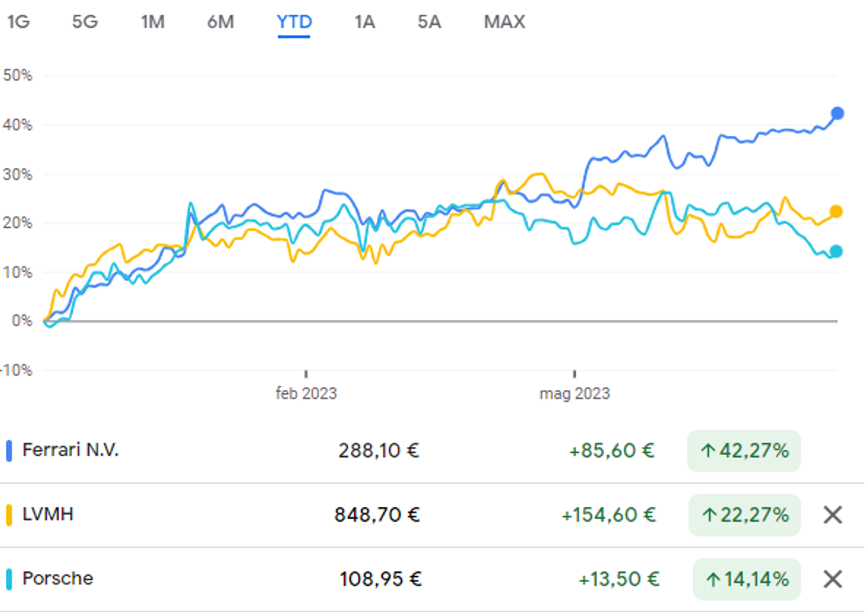Open the 1A time range

click(x=365, y=22)
